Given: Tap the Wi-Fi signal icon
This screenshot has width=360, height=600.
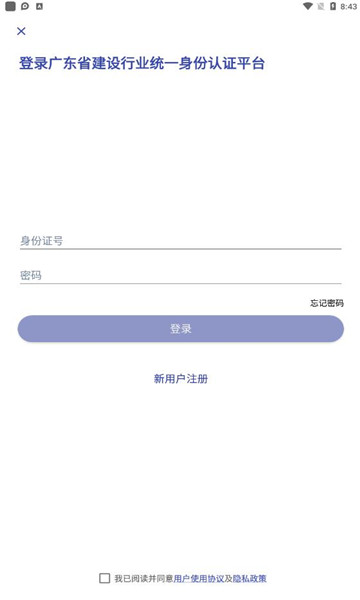Looking at the screenshot, I should click(x=308, y=6).
